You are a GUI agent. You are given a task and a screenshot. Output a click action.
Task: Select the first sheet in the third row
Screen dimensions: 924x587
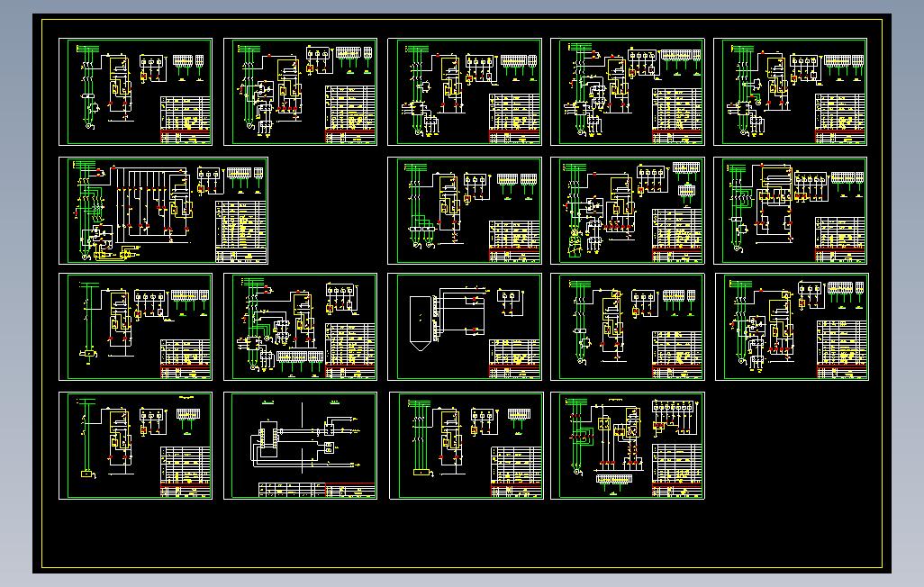(135, 327)
